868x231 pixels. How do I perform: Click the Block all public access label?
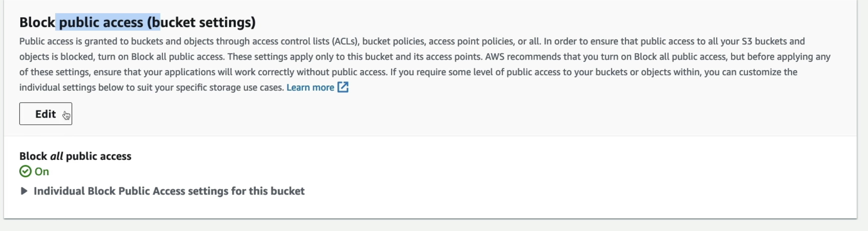pyautogui.click(x=75, y=156)
